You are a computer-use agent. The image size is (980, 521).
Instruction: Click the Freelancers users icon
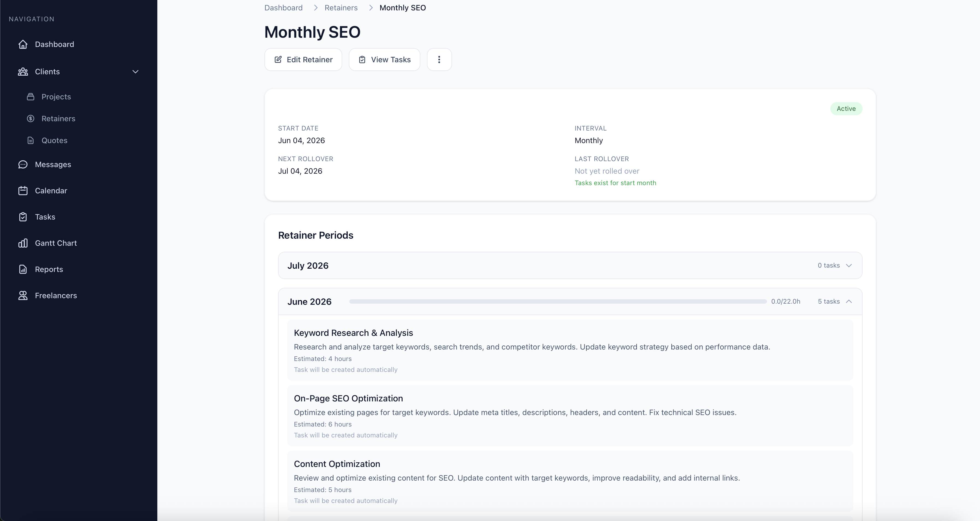23,295
